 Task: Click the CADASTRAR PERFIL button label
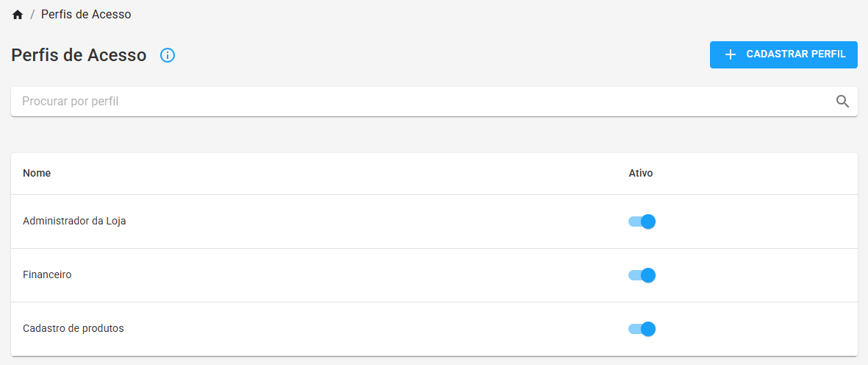click(796, 54)
